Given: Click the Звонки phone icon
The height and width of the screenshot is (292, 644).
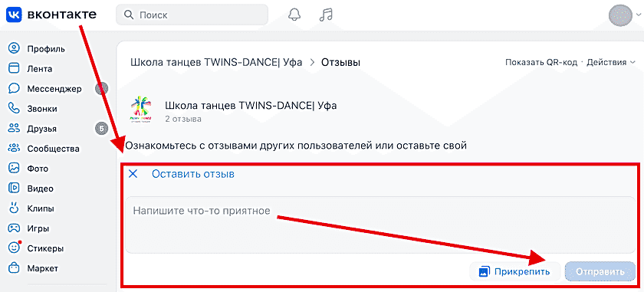Looking at the screenshot, I should [x=14, y=109].
